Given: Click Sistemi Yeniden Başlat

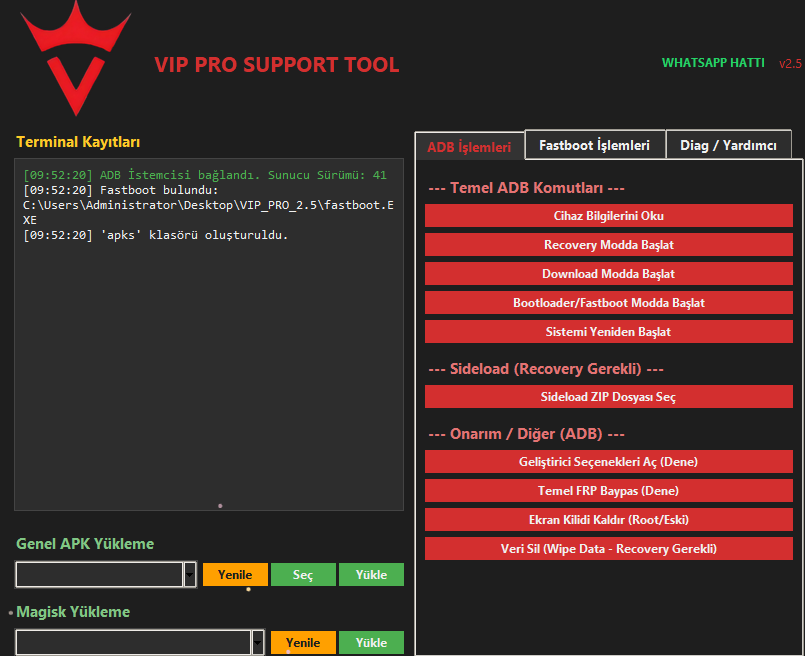Looking at the screenshot, I should tap(608, 331).
